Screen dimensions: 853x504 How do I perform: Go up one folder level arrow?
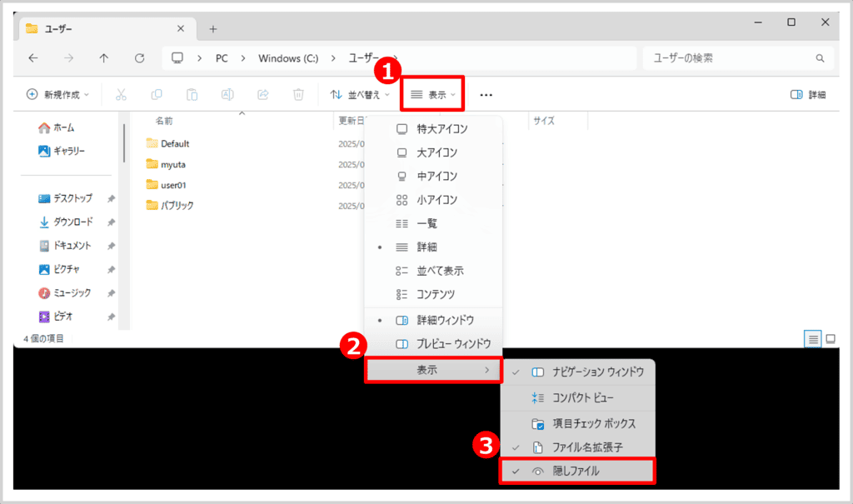104,58
